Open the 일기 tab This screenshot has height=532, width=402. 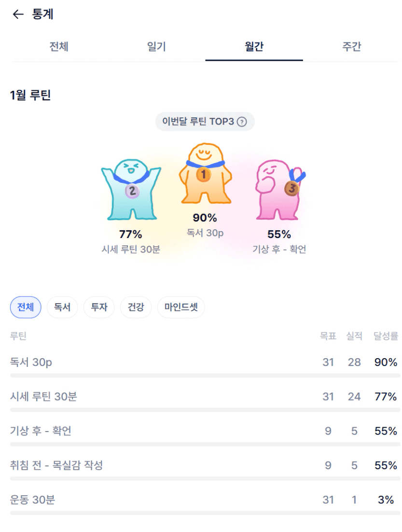(x=156, y=47)
